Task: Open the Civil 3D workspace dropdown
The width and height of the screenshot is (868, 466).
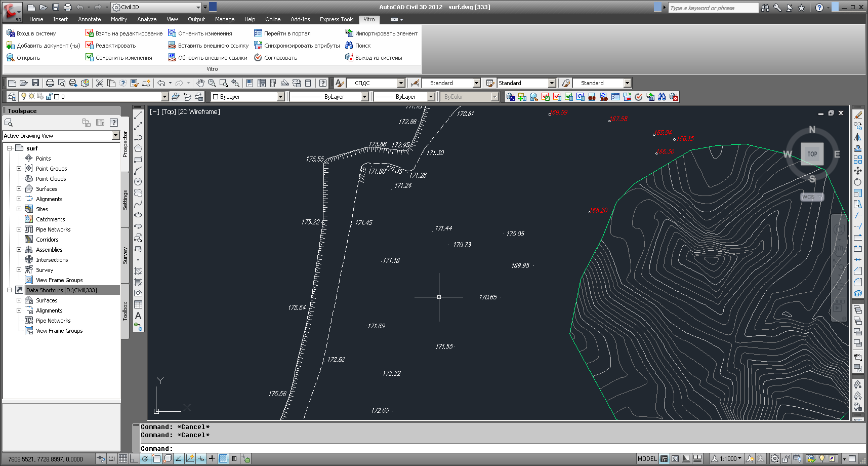Action: tap(198, 7)
